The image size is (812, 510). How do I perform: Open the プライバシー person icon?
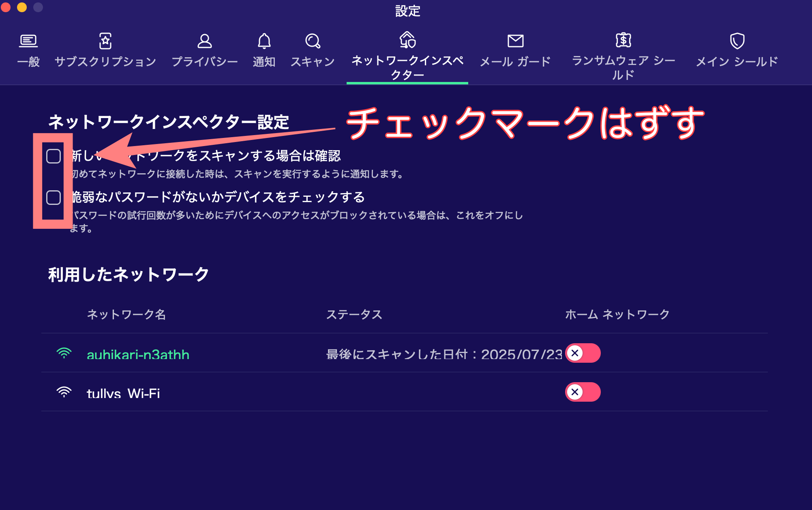(x=205, y=41)
